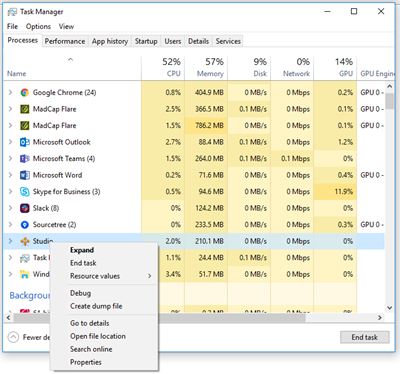Expand the Slack (8) process group

(10, 208)
